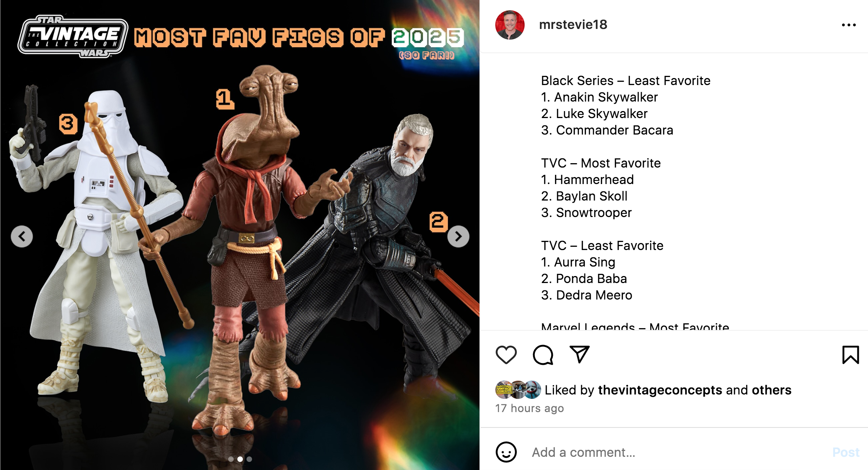The height and width of the screenshot is (470, 868).
Task: Go to the next carousel image
Action: 458,236
